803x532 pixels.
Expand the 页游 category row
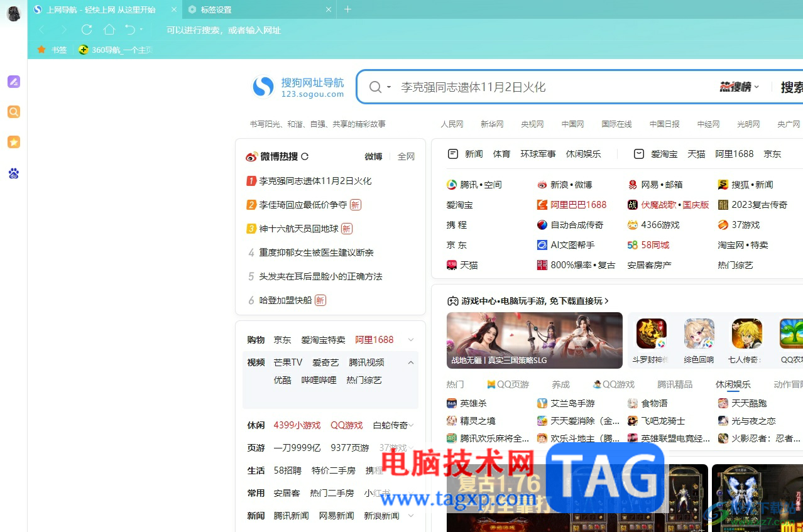pyautogui.click(x=411, y=448)
